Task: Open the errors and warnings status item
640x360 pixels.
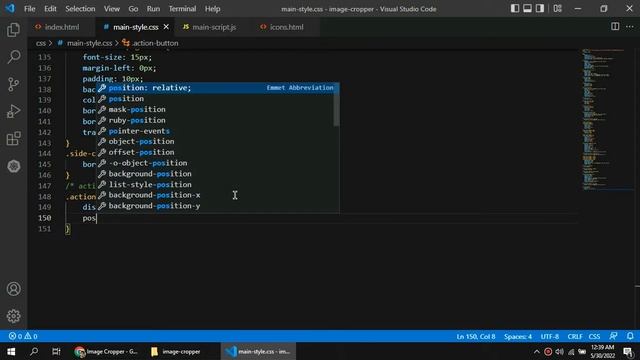Action: click(x=23, y=336)
